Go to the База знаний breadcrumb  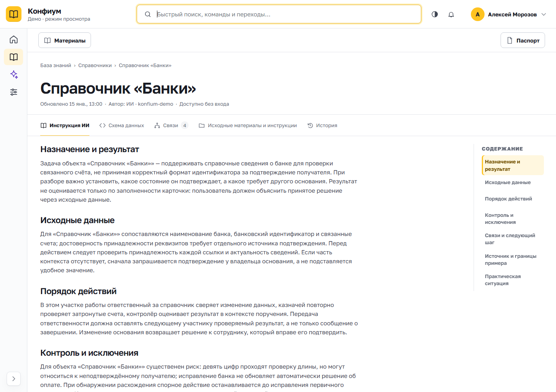(x=55, y=66)
